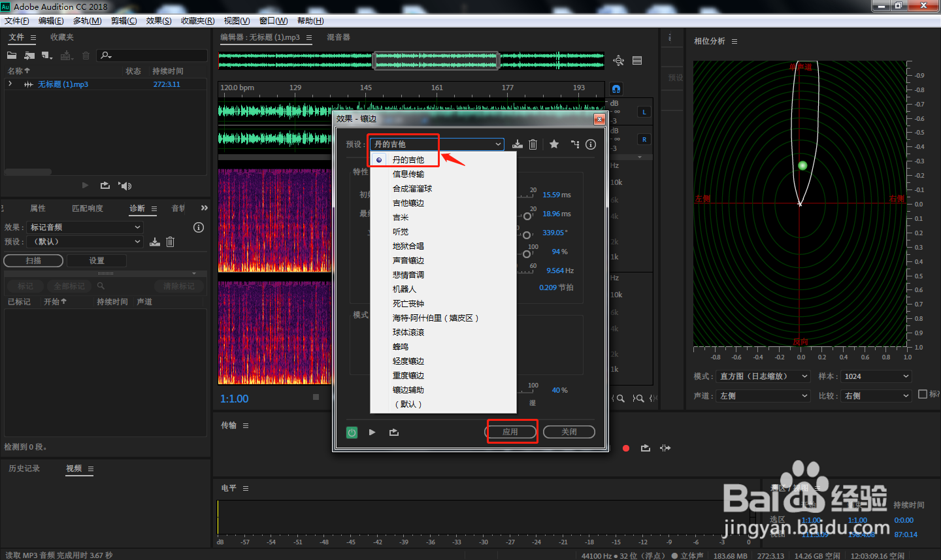Click delete preset trash icon in flanger dialog
This screenshot has height=560, width=941.
coord(533,144)
